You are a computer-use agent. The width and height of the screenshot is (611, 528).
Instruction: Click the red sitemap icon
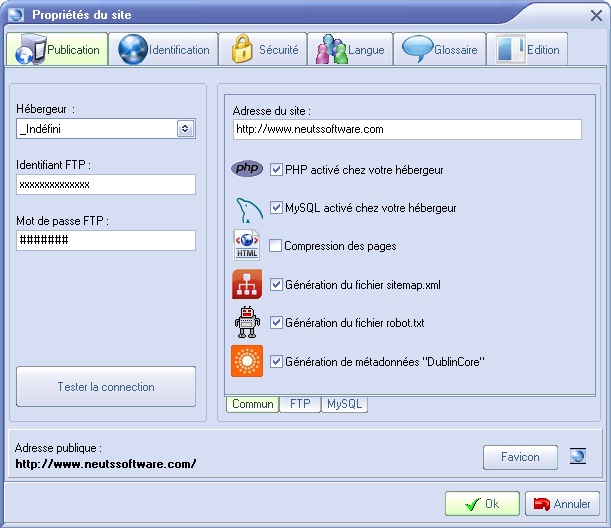[247, 284]
